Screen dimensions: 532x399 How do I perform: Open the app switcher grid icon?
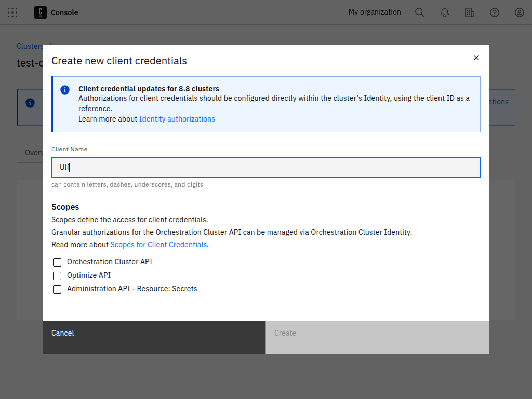click(12, 12)
